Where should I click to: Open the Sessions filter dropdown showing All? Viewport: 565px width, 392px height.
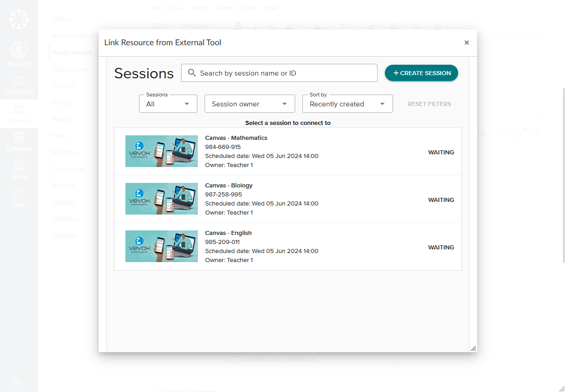click(x=168, y=104)
